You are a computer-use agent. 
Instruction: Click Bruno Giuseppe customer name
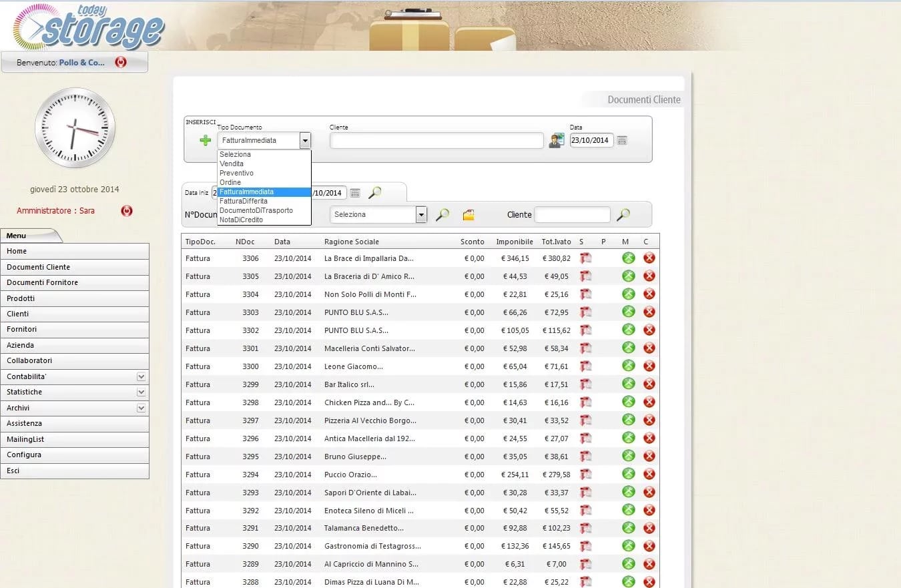[355, 457]
